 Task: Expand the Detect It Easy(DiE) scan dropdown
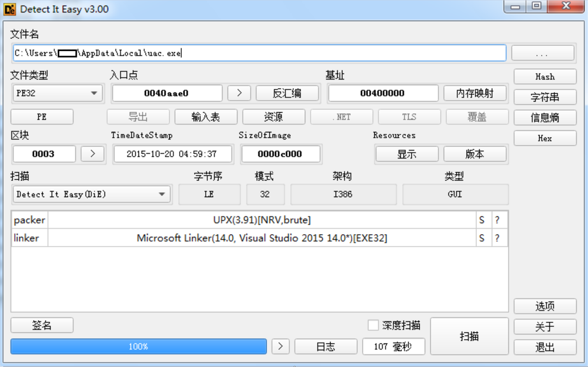[x=91, y=194]
